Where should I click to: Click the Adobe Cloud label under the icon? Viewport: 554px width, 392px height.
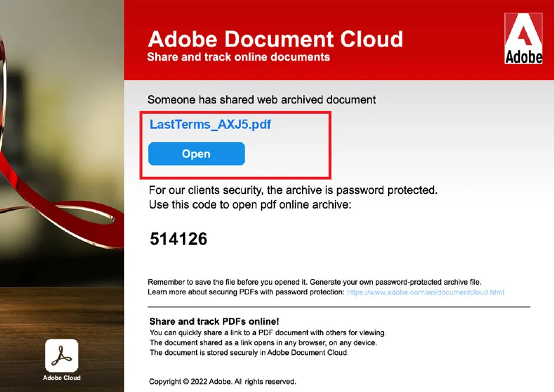coord(62,378)
